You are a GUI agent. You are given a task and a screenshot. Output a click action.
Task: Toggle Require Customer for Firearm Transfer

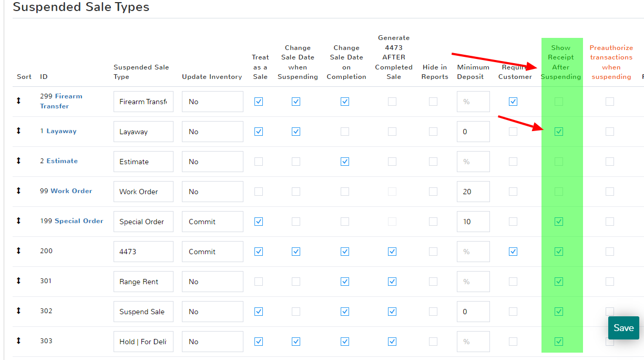pyautogui.click(x=513, y=102)
